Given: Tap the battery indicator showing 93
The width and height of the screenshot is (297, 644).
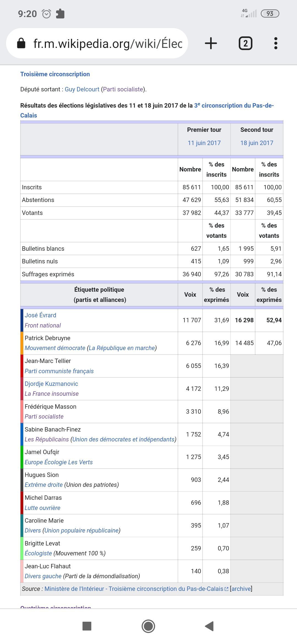Looking at the screenshot, I should 269,13.
